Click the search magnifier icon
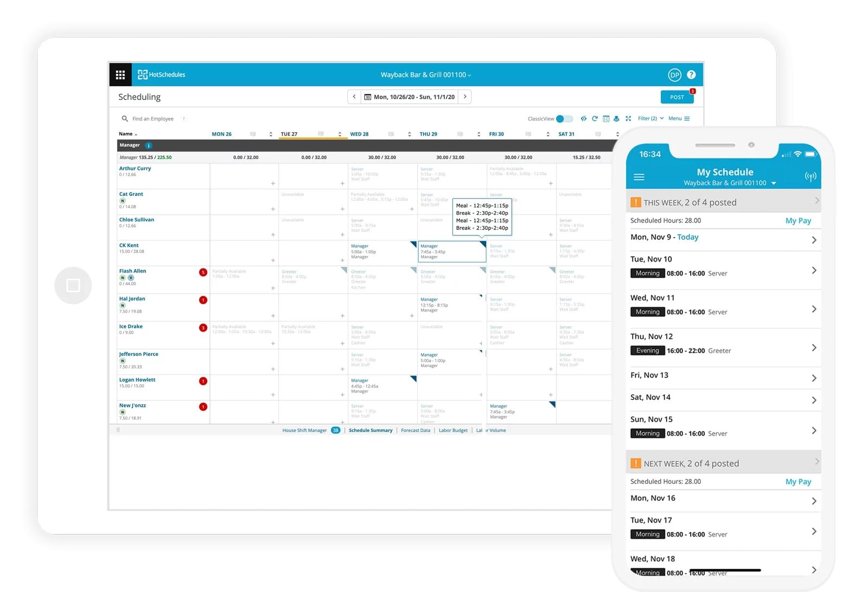The width and height of the screenshot is (868, 610). (125, 118)
